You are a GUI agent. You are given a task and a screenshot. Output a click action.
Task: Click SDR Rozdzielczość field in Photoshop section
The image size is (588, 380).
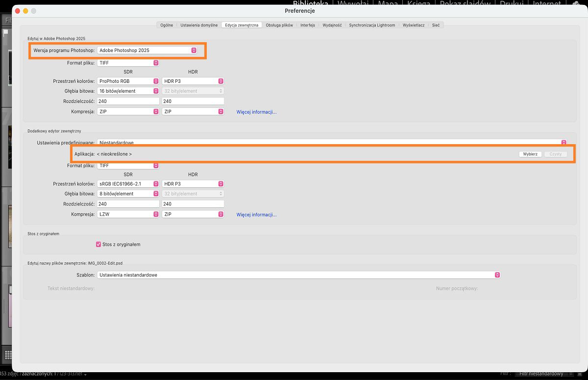click(128, 101)
